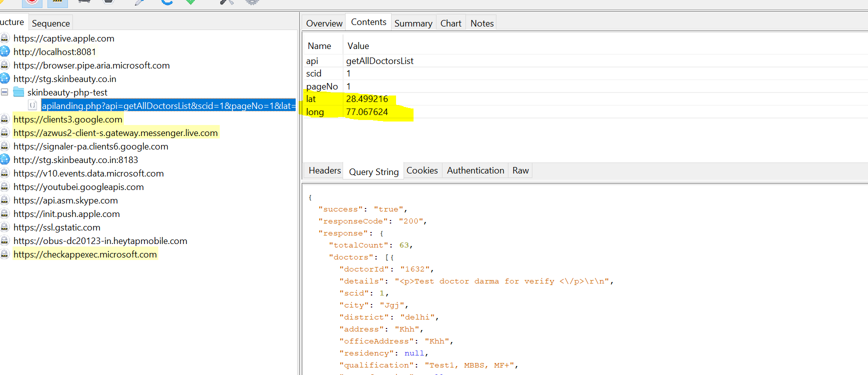Show the Raw request view

520,170
